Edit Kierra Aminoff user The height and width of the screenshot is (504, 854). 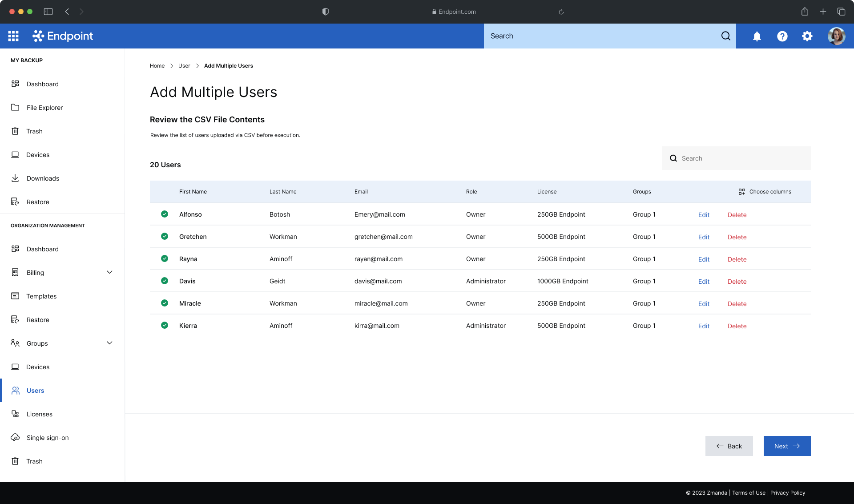tap(704, 326)
